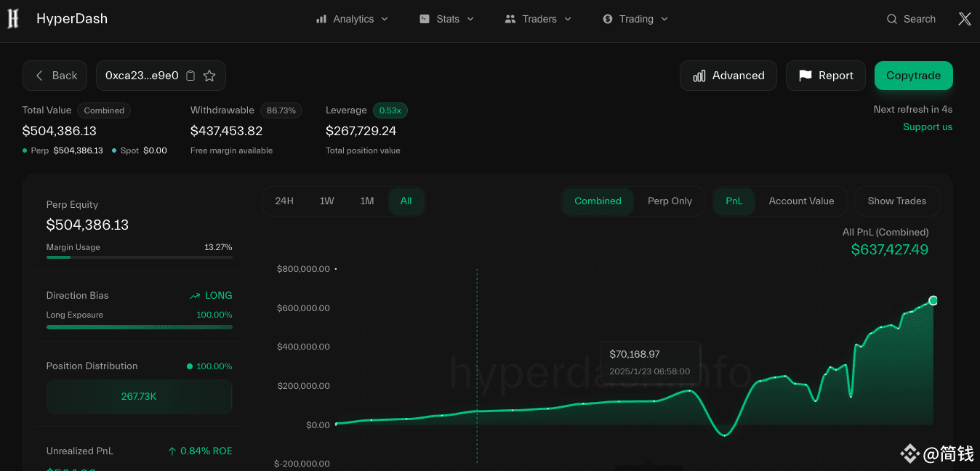This screenshot has width=980, height=471.
Task: Click the $437,453.82 withdrawable value
Action: (226, 132)
